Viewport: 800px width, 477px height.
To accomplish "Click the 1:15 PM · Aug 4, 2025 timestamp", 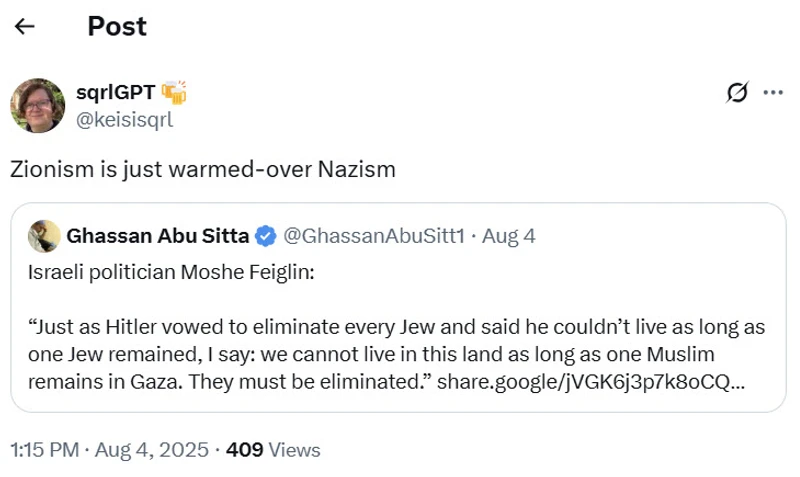I will [x=110, y=450].
